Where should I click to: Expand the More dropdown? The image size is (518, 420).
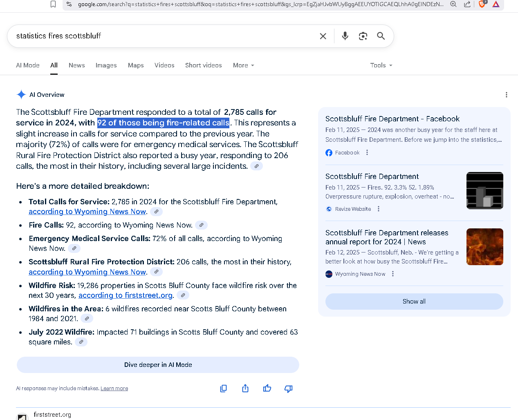click(244, 65)
